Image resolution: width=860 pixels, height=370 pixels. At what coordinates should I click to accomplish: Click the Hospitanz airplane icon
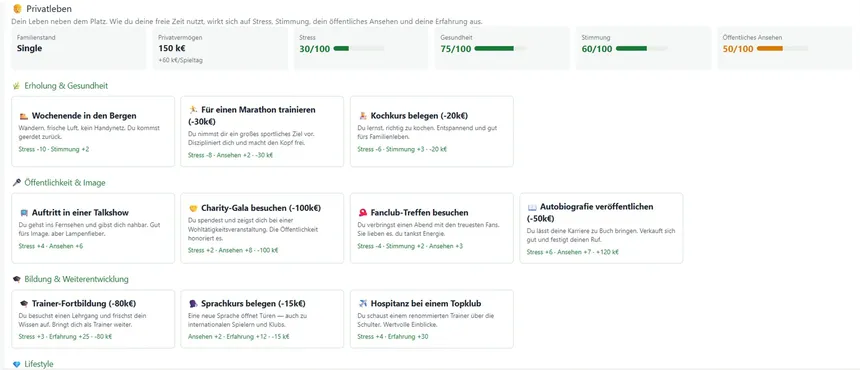click(362, 304)
